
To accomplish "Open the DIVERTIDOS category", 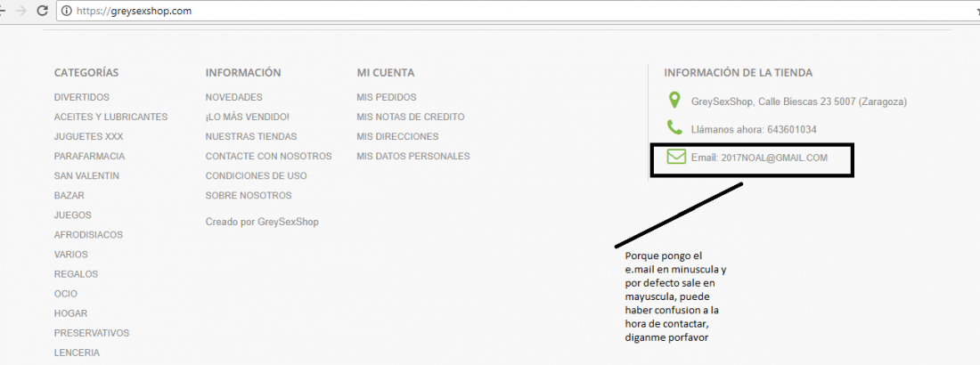I will click(82, 98).
